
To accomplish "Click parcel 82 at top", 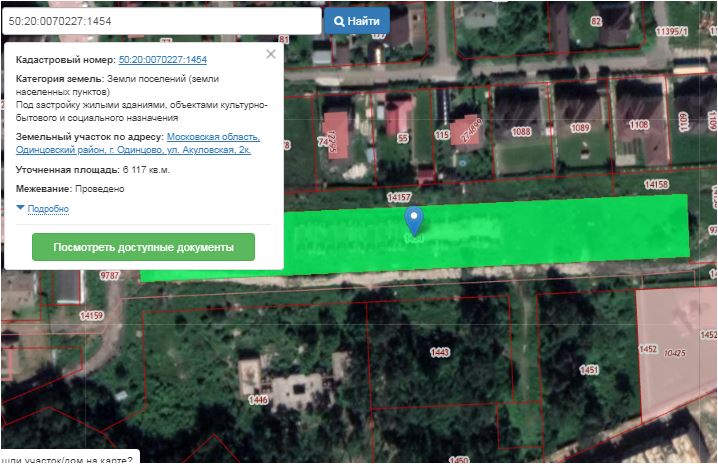I will [x=596, y=21].
